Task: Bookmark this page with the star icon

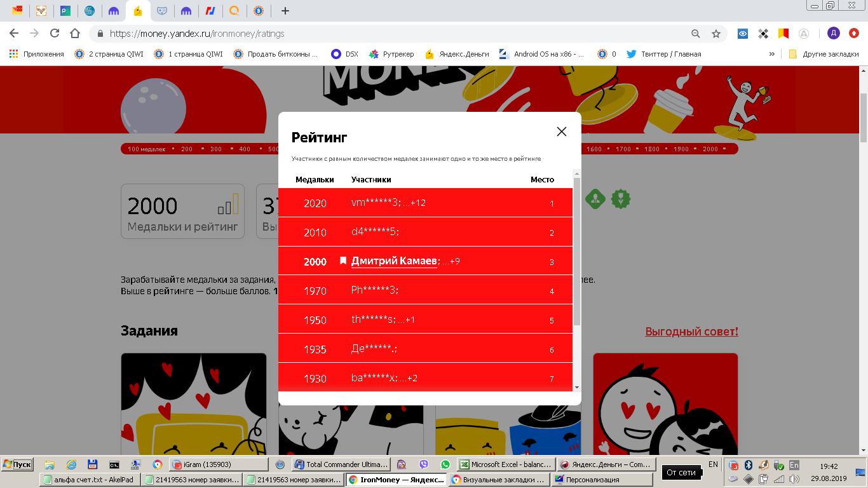Action: click(716, 34)
